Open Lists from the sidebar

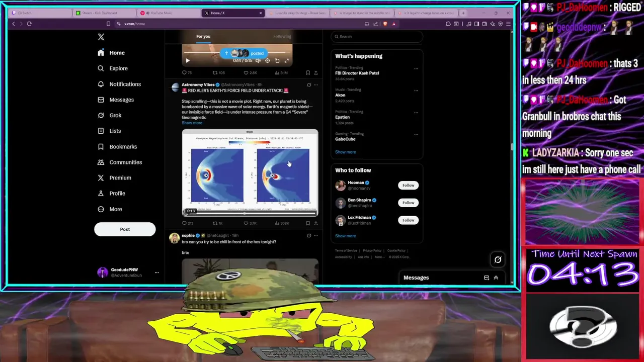click(110, 131)
